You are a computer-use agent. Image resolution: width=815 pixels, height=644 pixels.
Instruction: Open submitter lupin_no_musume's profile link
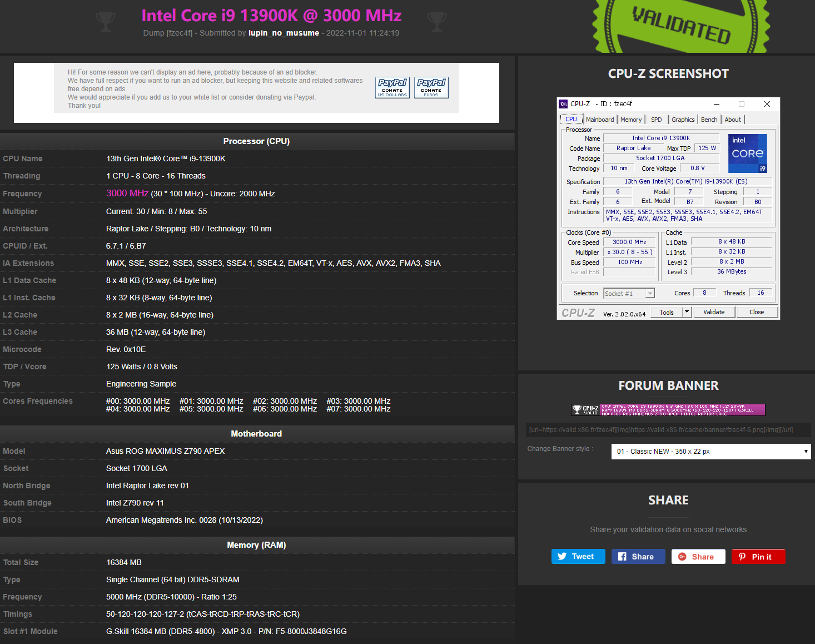(284, 33)
